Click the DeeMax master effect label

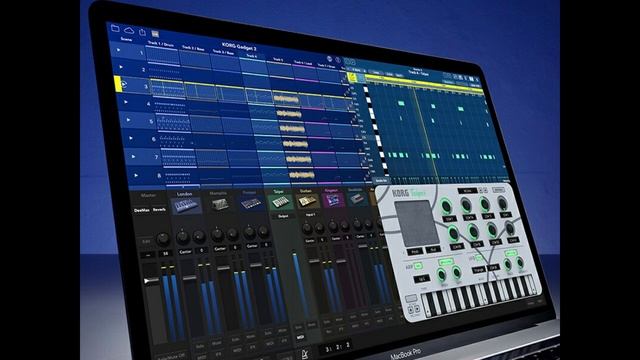point(142,211)
